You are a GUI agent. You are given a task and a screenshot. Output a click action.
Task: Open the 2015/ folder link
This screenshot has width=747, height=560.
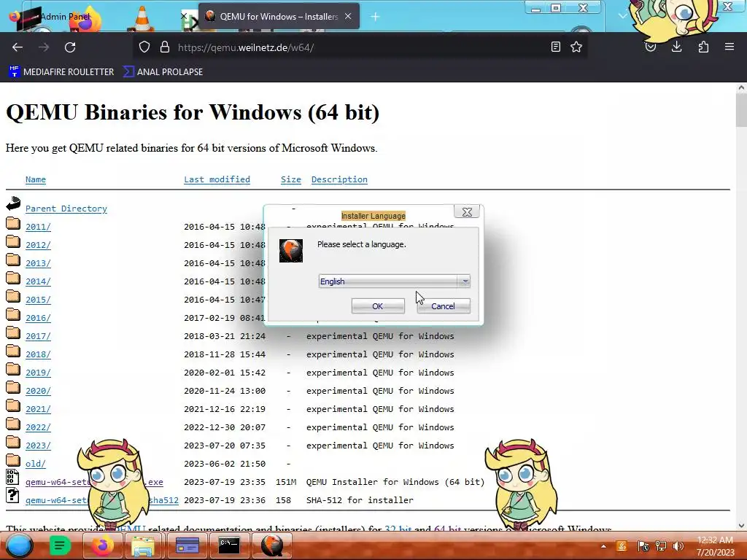(x=38, y=300)
